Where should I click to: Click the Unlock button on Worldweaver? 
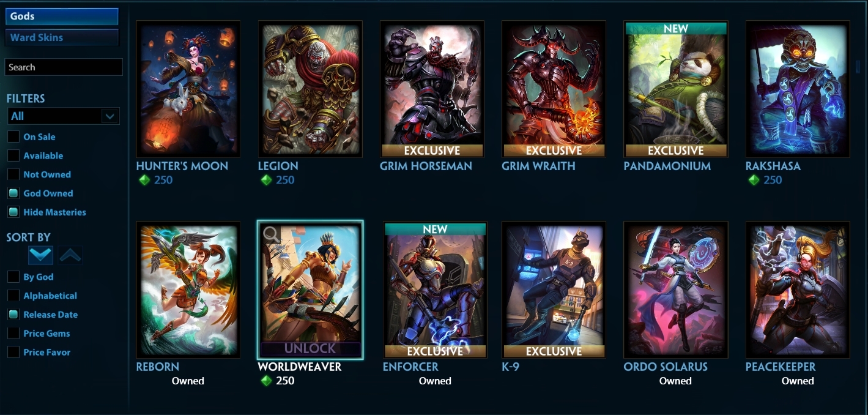pyautogui.click(x=310, y=349)
